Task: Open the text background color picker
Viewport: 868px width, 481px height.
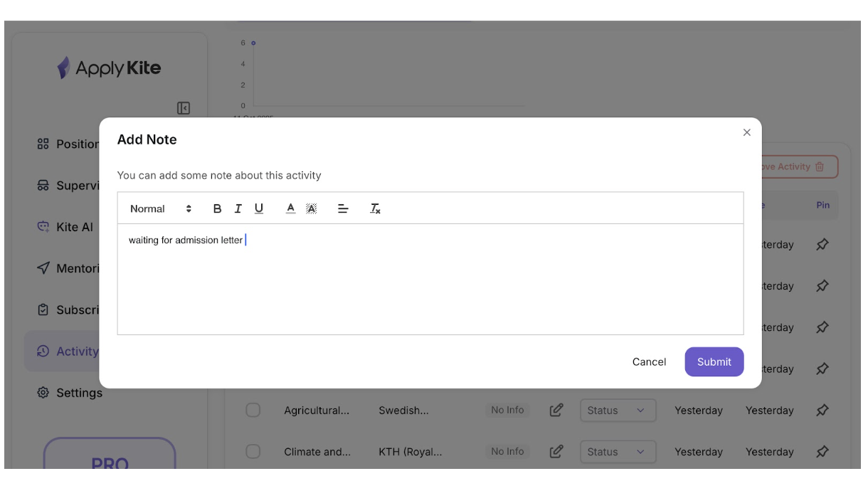Action: pos(312,208)
